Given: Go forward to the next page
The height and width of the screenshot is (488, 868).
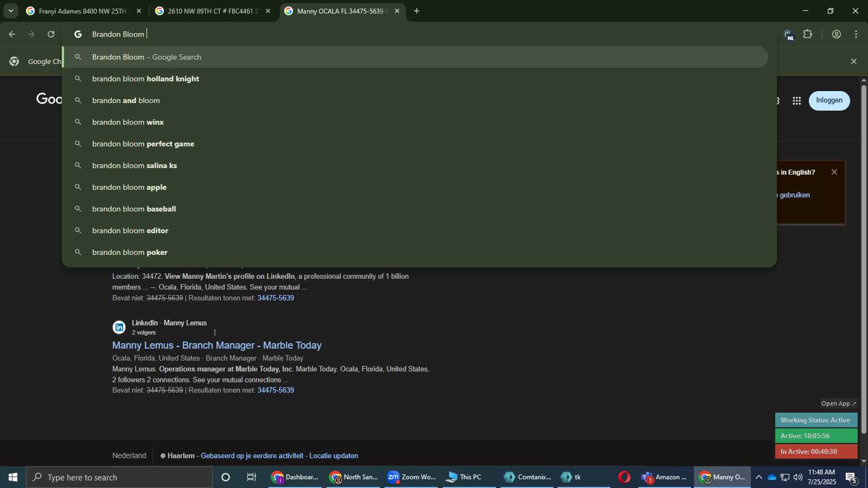Looking at the screenshot, I should (31, 34).
